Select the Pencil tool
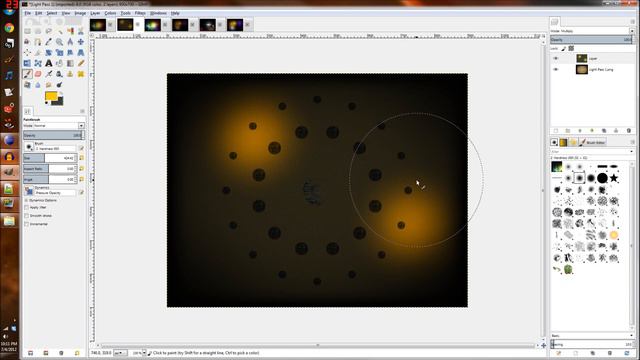 pyautogui.click(x=81, y=63)
